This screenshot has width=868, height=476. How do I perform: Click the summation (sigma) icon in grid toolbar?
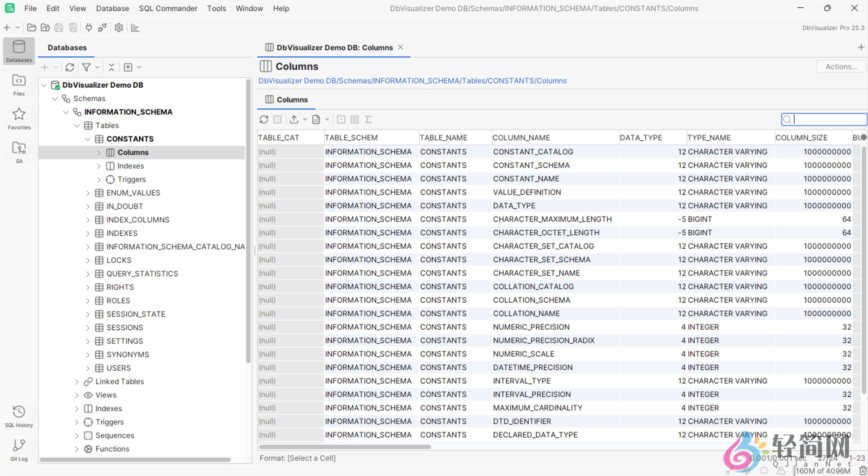point(368,119)
